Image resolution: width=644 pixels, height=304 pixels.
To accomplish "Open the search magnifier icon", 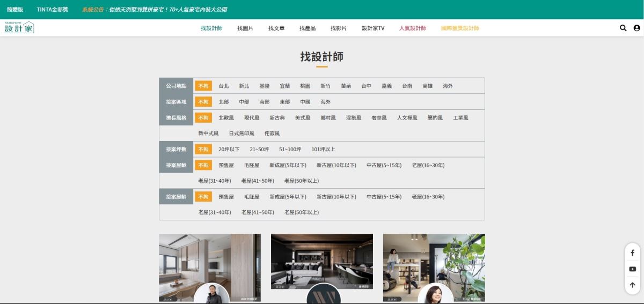I will coord(623,28).
